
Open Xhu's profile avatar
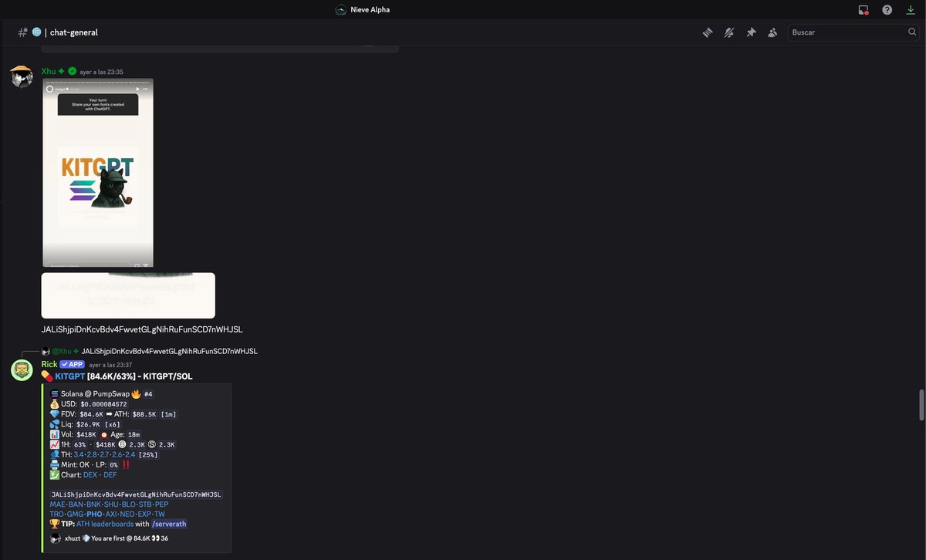(x=21, y=76)
